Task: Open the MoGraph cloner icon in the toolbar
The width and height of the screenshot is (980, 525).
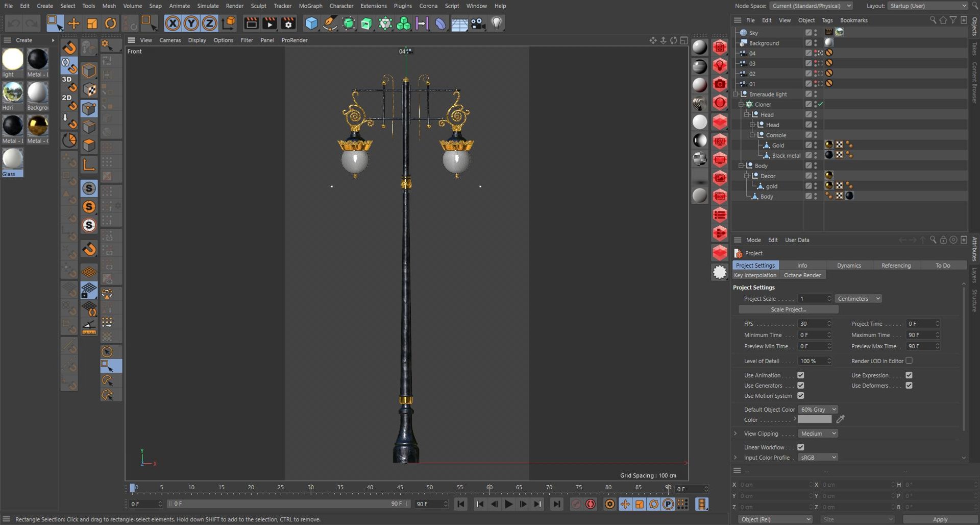Action: [x=385, y=23]
